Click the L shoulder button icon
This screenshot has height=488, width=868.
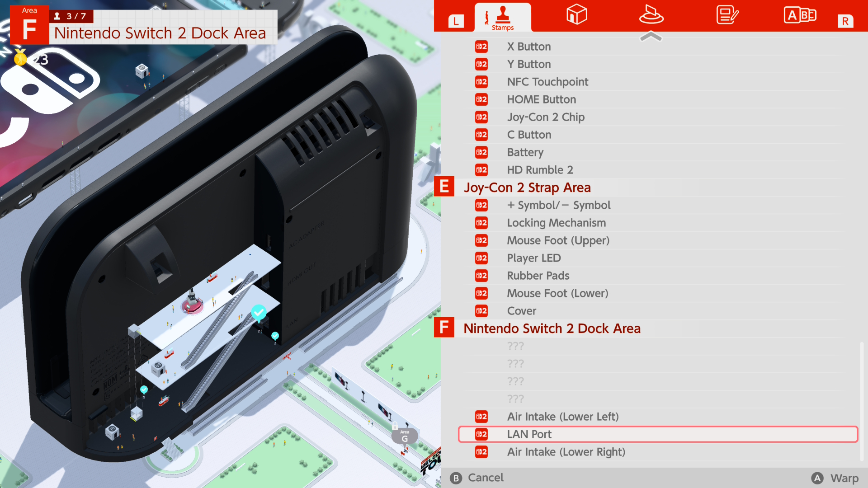click(456, 21)
